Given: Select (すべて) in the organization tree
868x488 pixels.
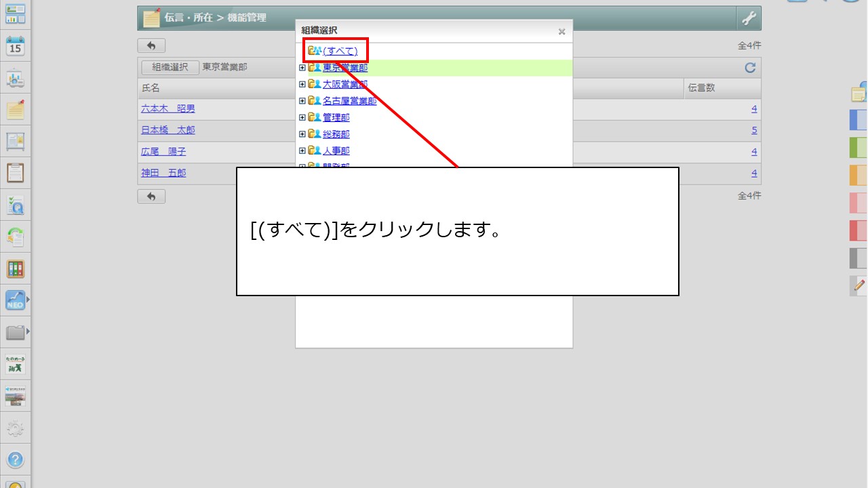Looking at the screenshot, I should pyautogui.click(x=340, y=51).
